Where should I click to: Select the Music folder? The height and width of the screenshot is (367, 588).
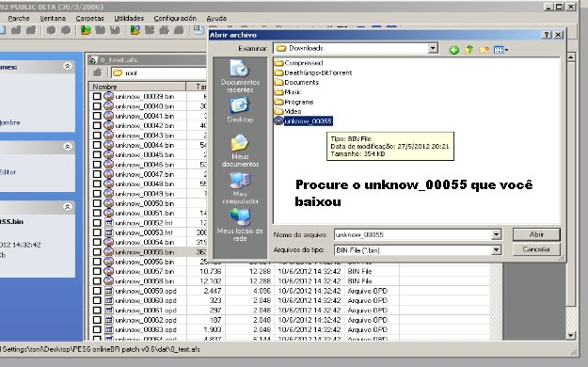(x=288, y=92)
